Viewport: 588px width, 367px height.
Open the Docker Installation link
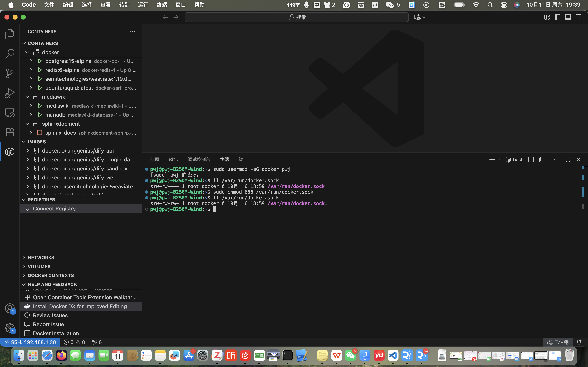click(x=56, y=333)
